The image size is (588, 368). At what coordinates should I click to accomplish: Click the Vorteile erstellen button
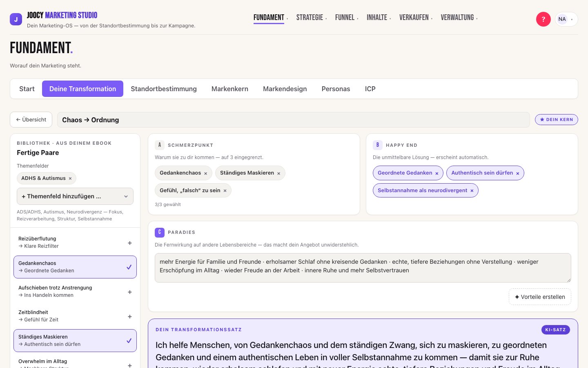point(540,297)
